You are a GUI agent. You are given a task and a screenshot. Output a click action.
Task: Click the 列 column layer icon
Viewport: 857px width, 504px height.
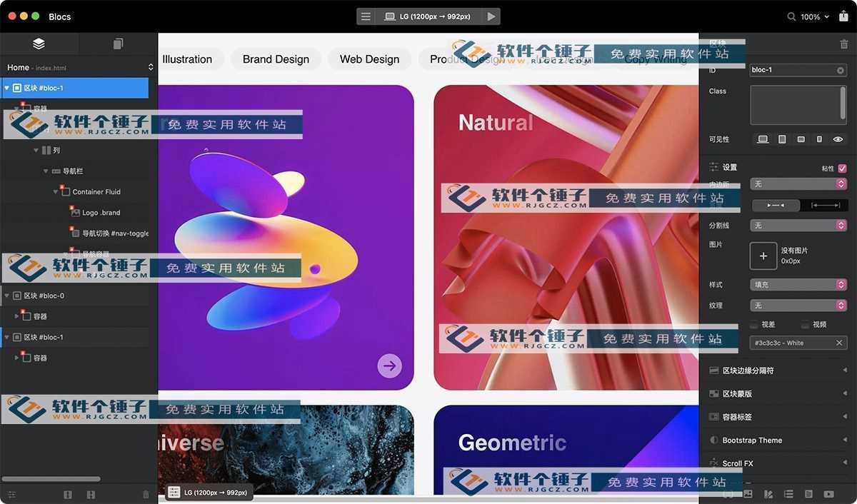click(x=46, y=151)
